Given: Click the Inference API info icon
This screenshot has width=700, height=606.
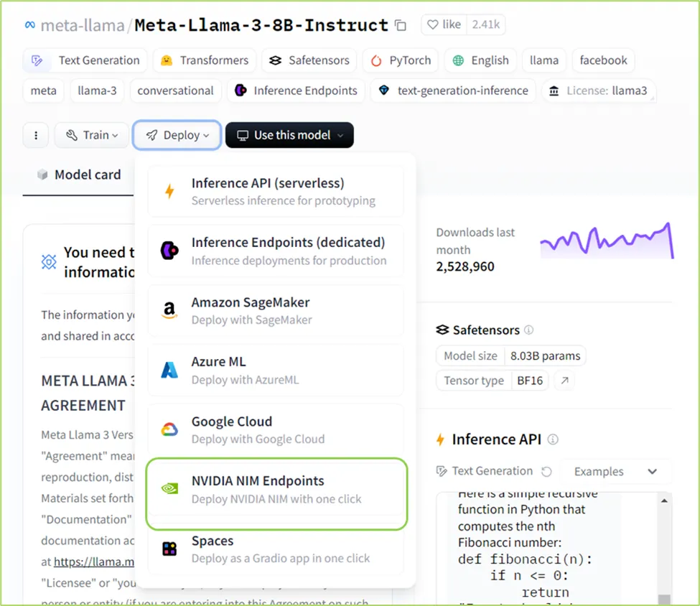Looking at the screenshot, I should pos(553,439).
